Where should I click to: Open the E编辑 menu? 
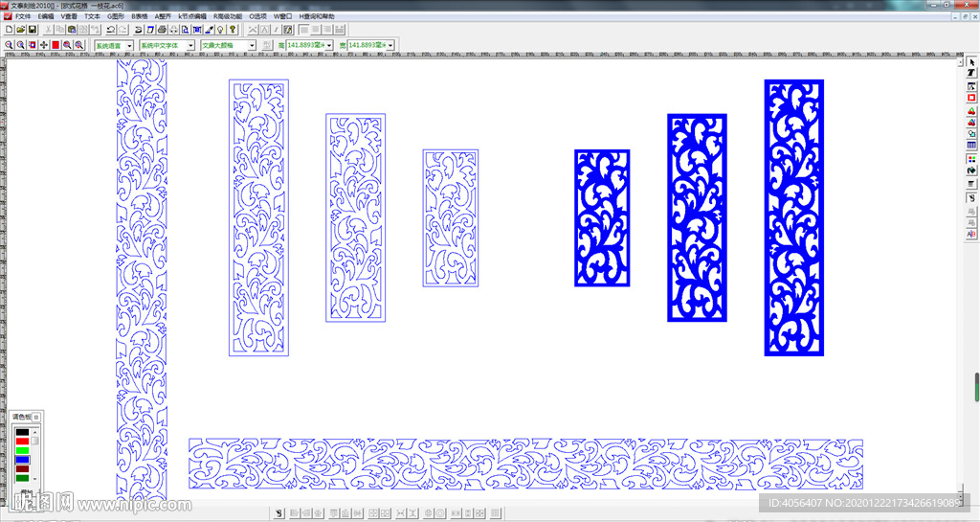[46, 16]
